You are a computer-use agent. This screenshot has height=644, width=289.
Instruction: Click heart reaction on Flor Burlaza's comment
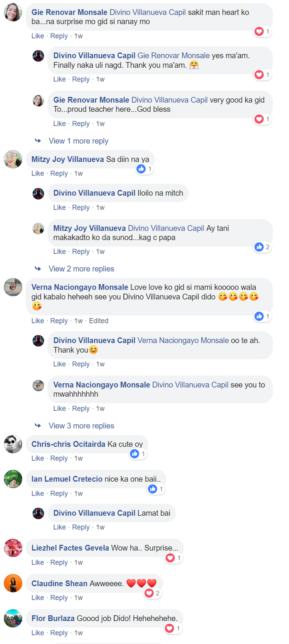pos(173,629)
